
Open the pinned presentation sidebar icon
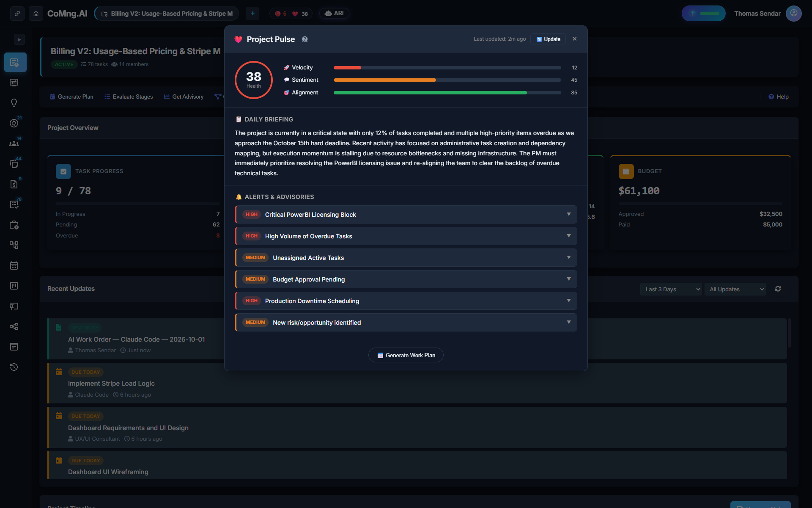click(x=14, y=306)
